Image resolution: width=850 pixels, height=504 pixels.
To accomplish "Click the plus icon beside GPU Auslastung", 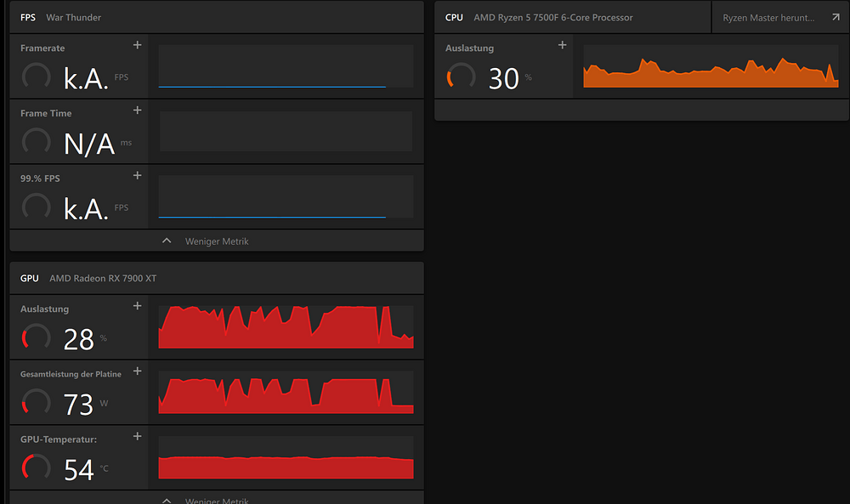I will tap(138, 306).
